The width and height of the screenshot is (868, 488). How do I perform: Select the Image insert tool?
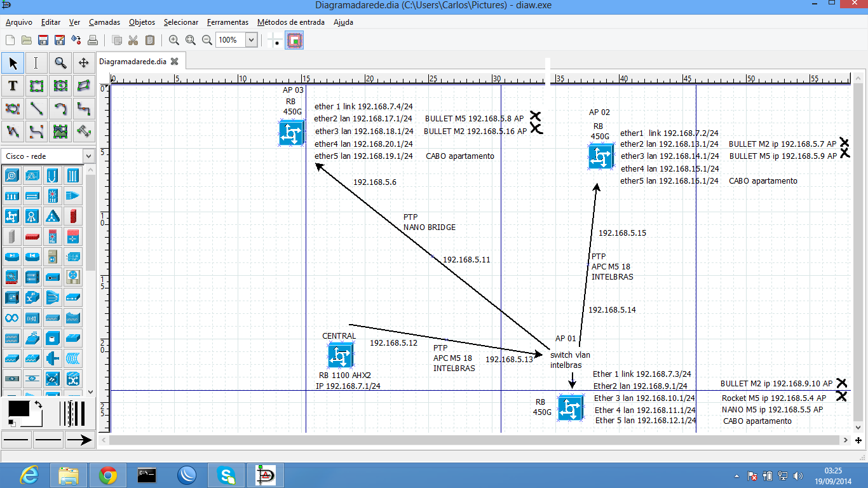pos(60,132)
